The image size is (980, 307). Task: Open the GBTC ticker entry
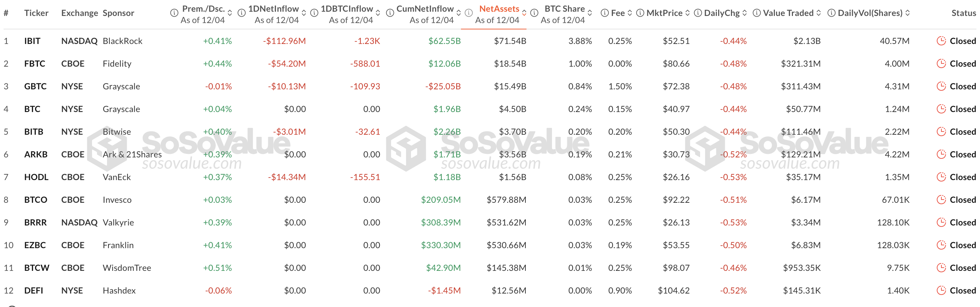36,86
